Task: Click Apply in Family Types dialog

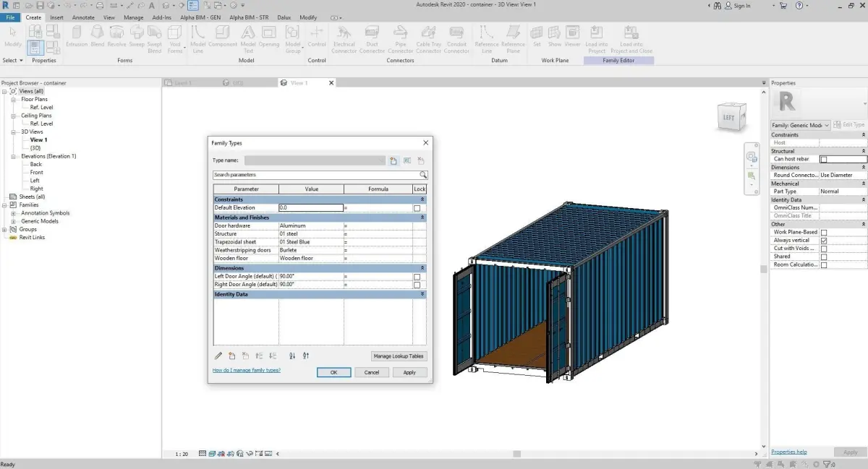Action: pyautogui.click(x=409, y=372)
